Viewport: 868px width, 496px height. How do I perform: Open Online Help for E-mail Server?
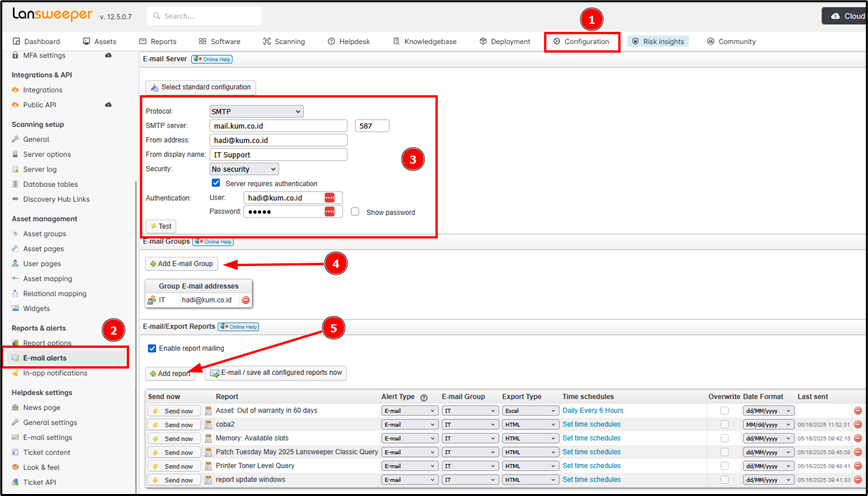(x=212, y=59)
